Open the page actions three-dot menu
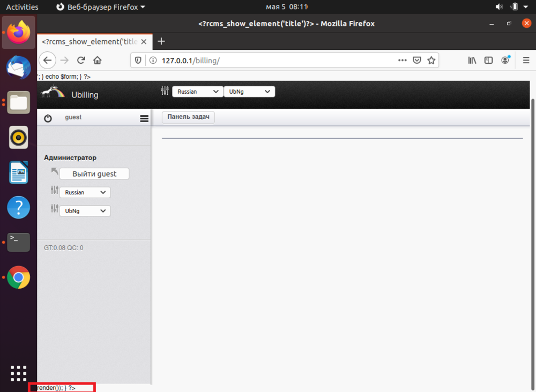536x392 pixels. click(402, 61)
